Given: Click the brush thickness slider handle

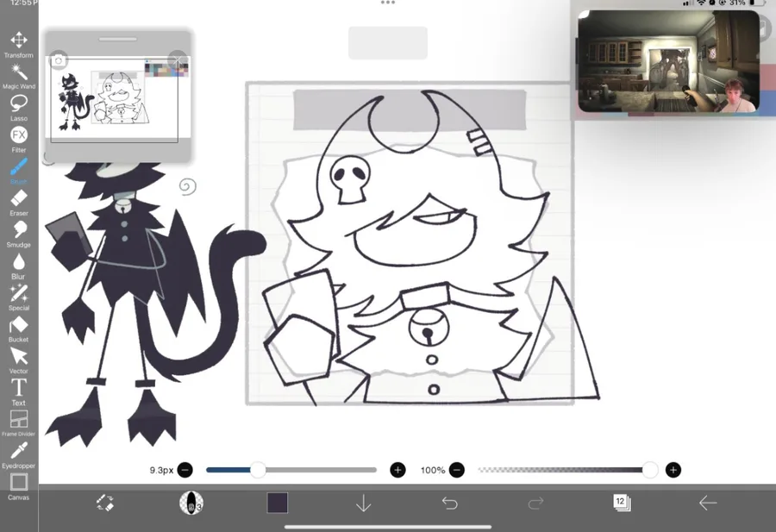Looking at the screenshot, I should [258, 470].
